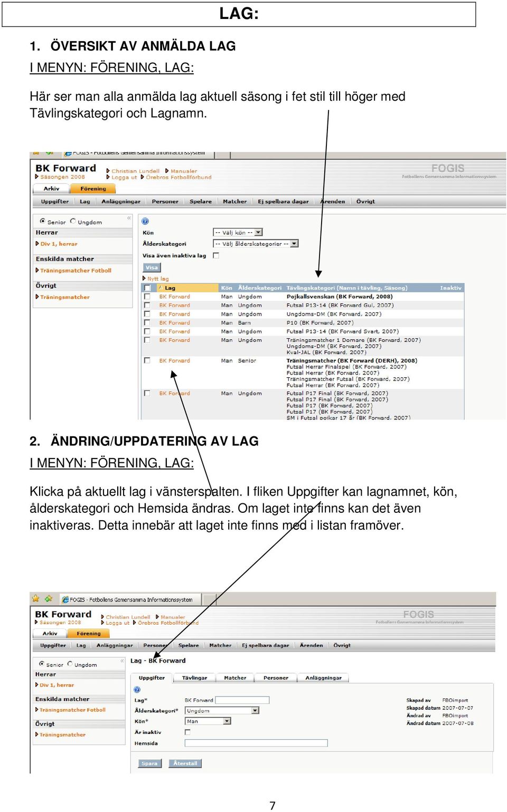Click the 'Nytt lag' link
This screenshot has height=812, width=507.
point(158,279)
